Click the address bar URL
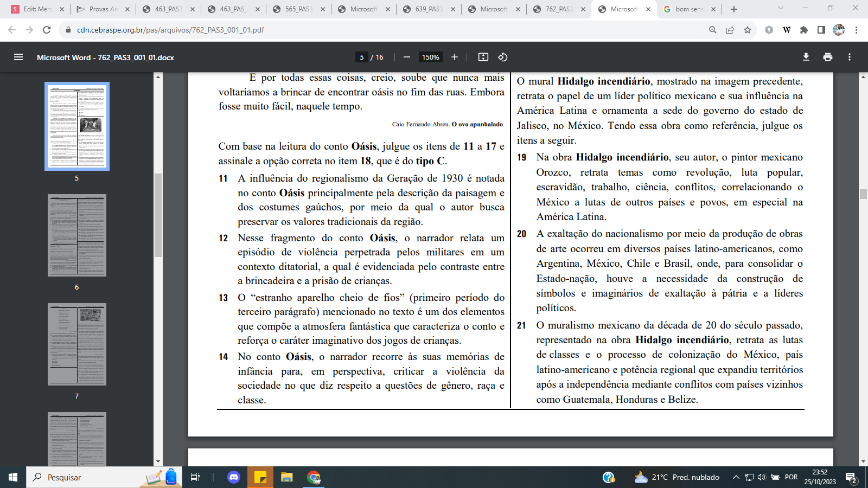 click(170, 30)
